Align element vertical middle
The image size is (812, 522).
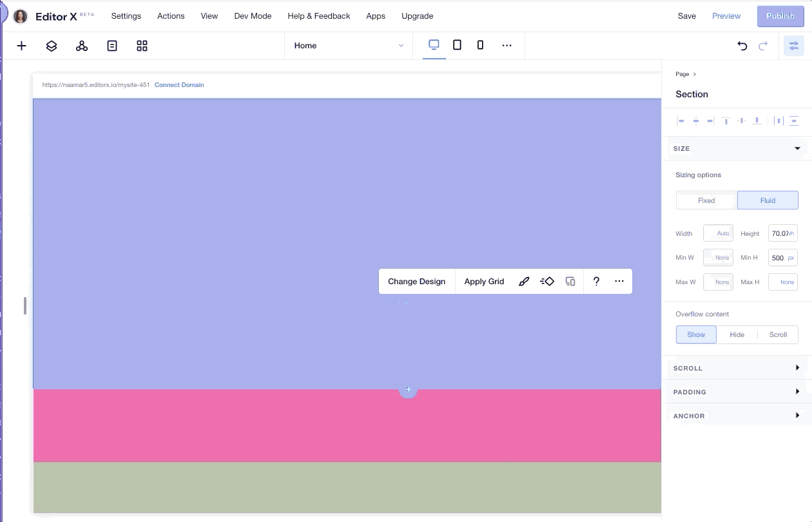click(x=742, y=121)
